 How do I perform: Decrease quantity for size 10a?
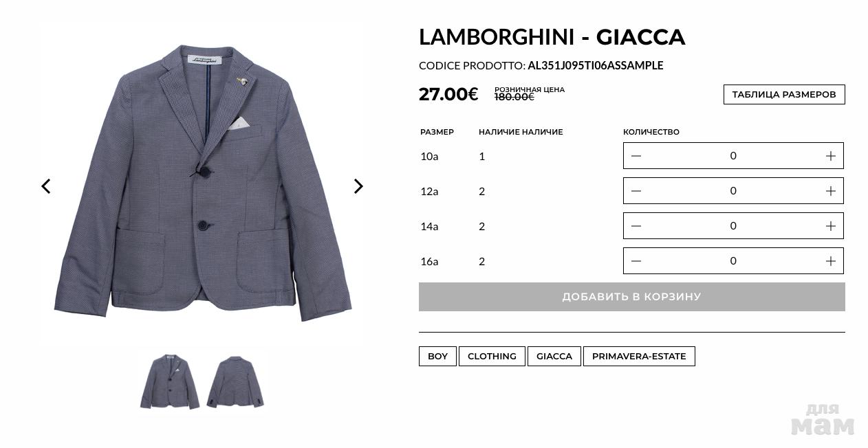(636, 156)
